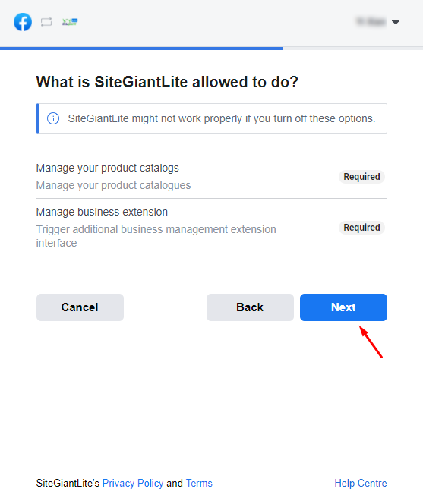
Task: Click the Next button
Action: 343,307
